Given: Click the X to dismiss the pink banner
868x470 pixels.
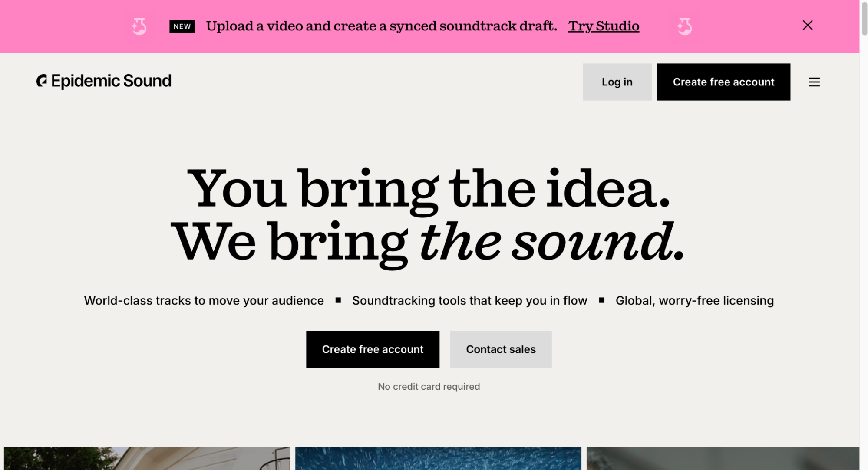Looking at the screenshot, I should pos(807,26).
